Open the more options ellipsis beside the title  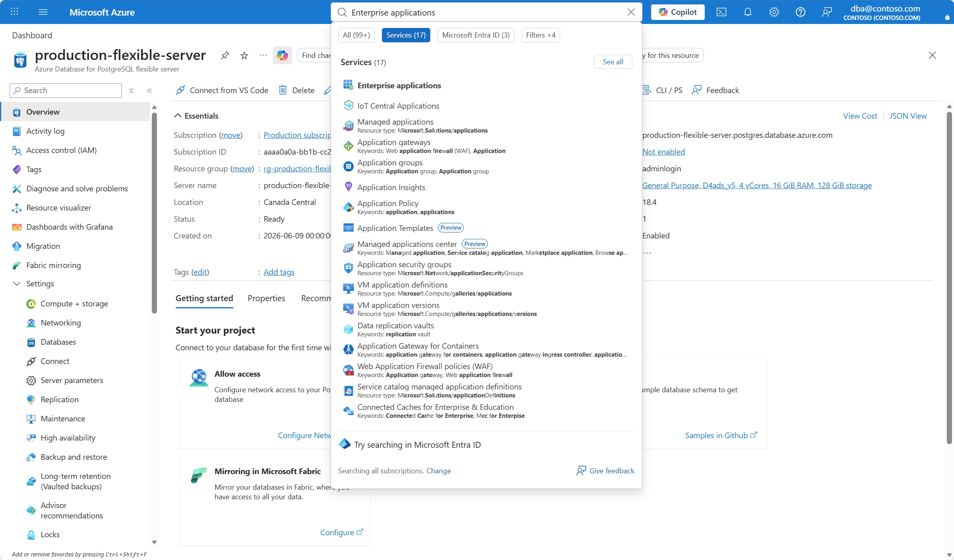click(263, 55)
